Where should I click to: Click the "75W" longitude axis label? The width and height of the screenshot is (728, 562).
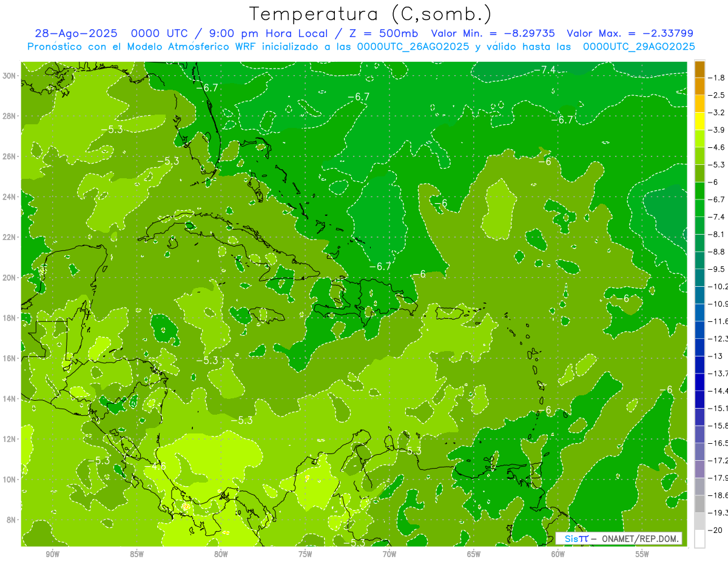coord(305,554)
